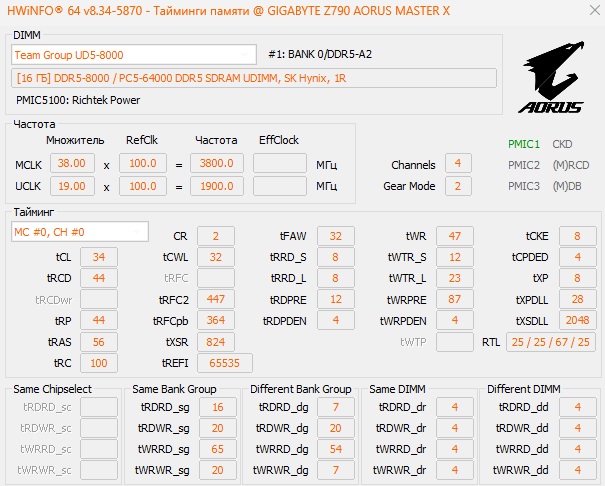Click the tWRPDEN value 4
605x486 pixels.
point(455,320)
